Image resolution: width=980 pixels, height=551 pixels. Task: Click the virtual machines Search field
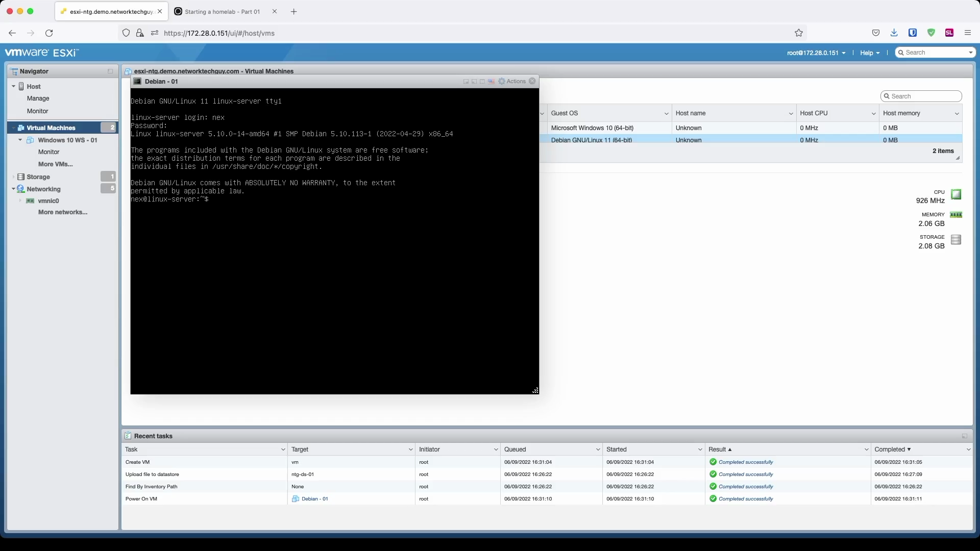click(x=921, y=96)
